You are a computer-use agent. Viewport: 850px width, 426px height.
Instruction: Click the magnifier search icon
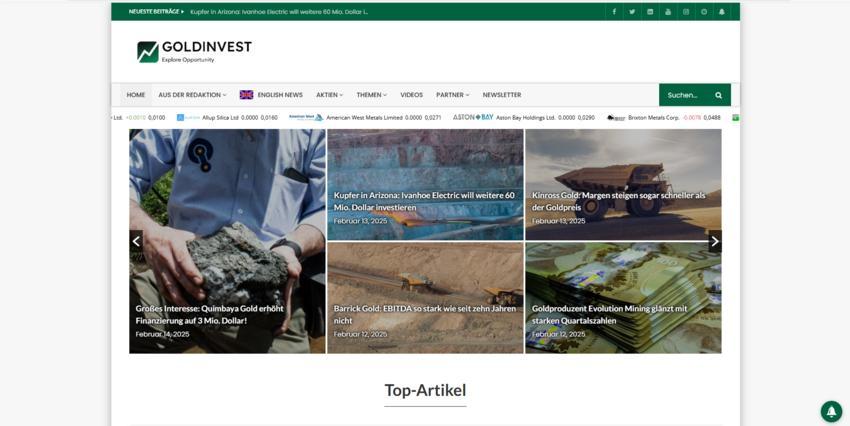718,95
